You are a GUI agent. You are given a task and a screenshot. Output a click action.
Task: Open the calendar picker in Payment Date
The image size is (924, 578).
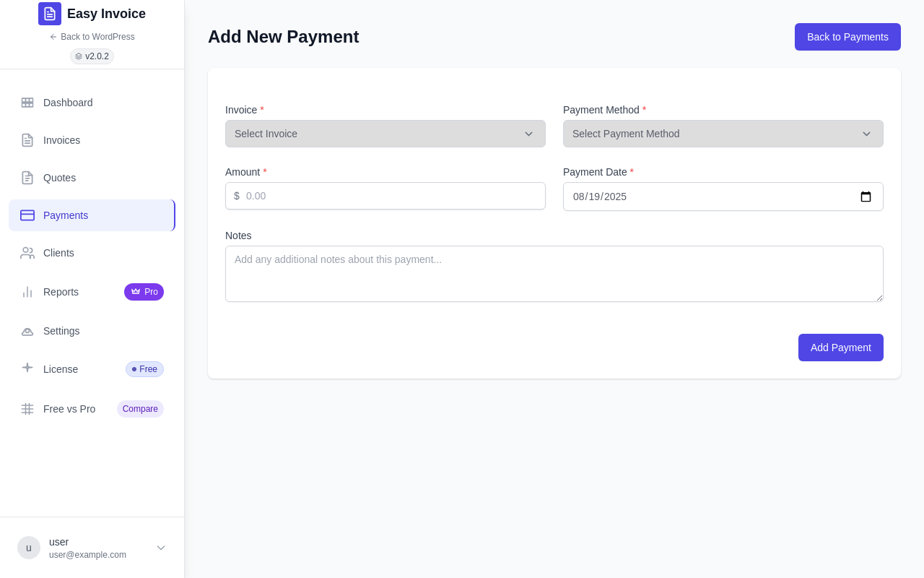coord(866,197)
